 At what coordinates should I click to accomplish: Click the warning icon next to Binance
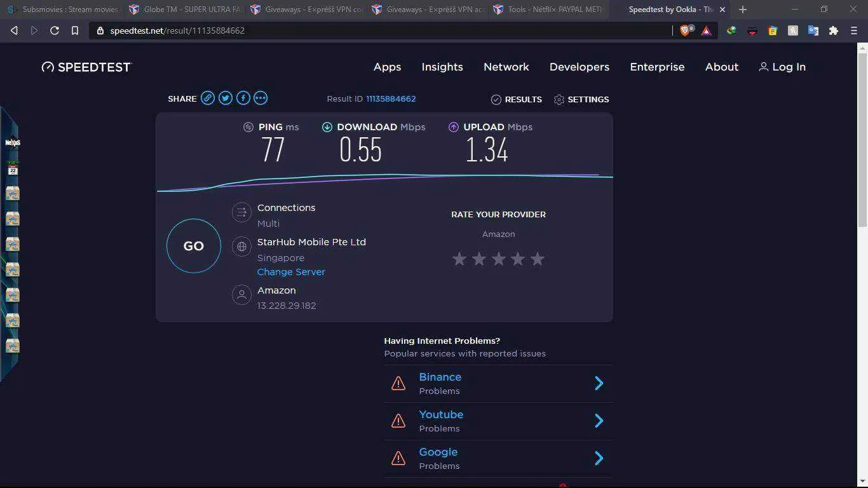398,383
